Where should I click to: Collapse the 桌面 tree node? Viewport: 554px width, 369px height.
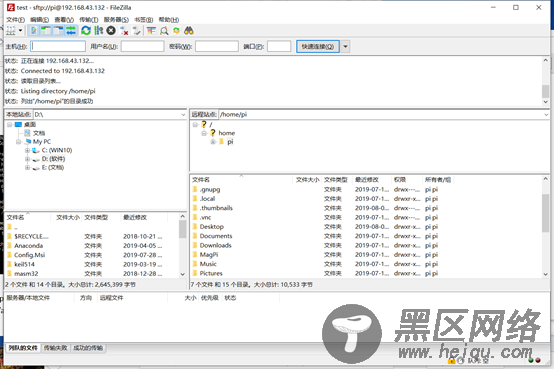point(10,124)
